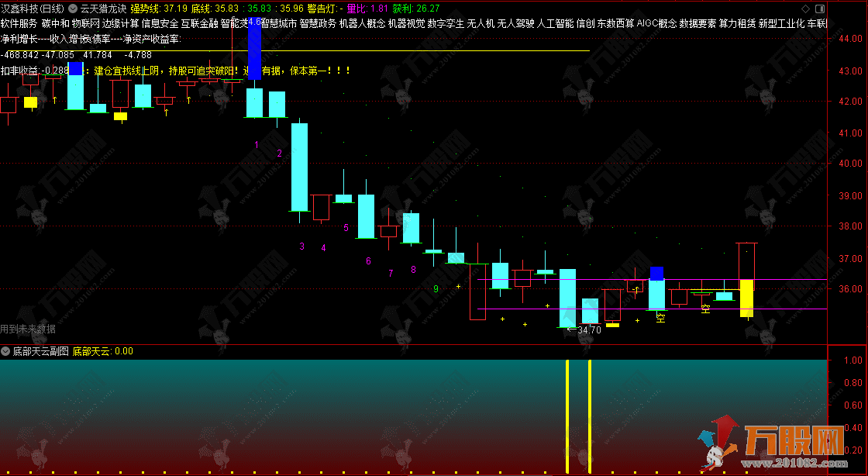This screenshot has width=868, height=476.
Task: Open the 云天猎龙诀 indicator dropdown arrow
Action: tap(73, 9)
